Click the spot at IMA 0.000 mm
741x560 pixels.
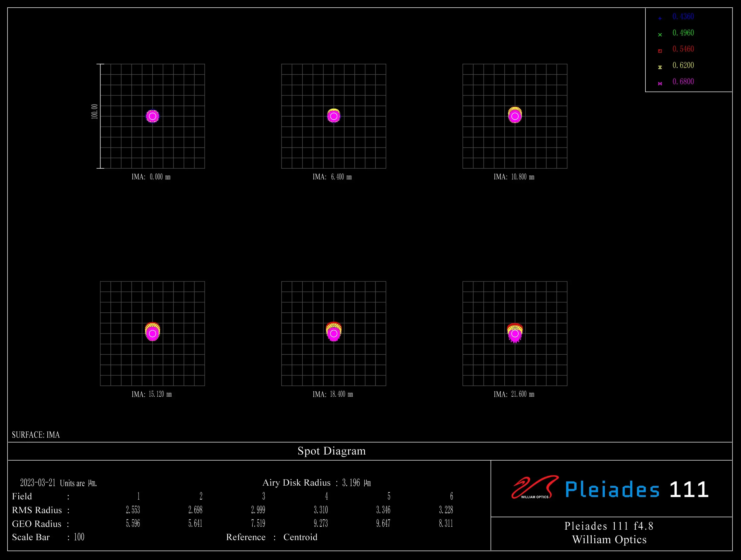pos(152,116)
